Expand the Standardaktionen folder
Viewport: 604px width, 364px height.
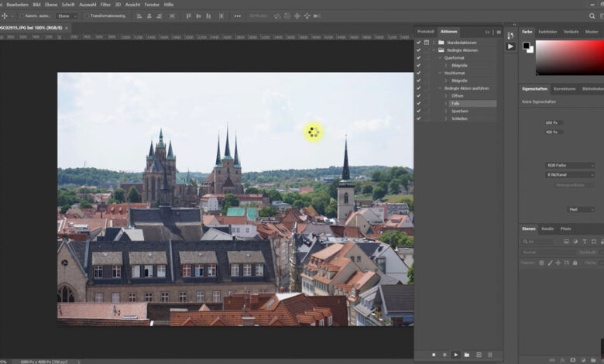tap(434, 43)
